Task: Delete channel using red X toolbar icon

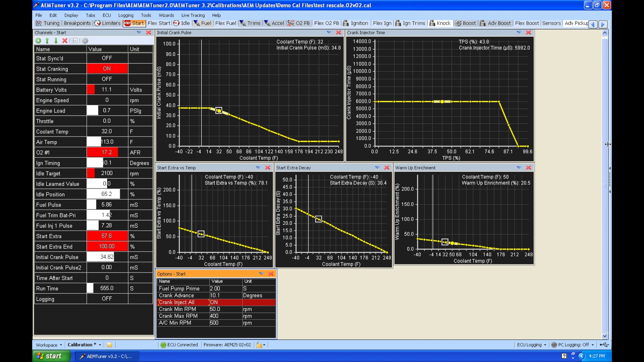Action: point(65,41)
